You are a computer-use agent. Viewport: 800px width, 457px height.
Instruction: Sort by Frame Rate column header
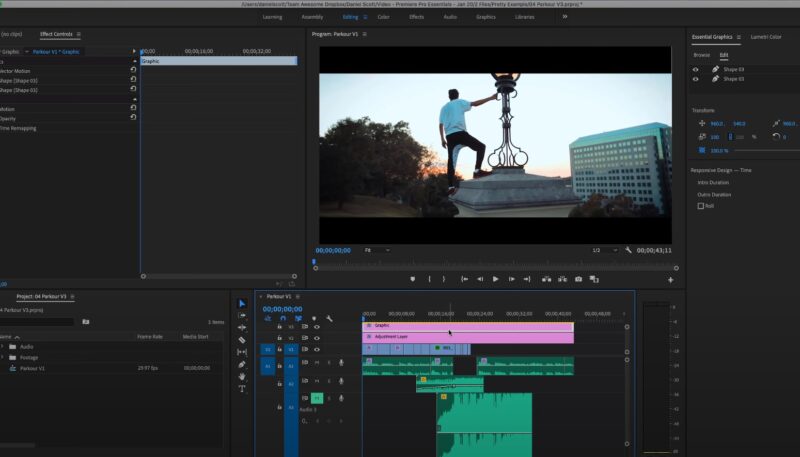pyautogui.click(x=150, y=337)
